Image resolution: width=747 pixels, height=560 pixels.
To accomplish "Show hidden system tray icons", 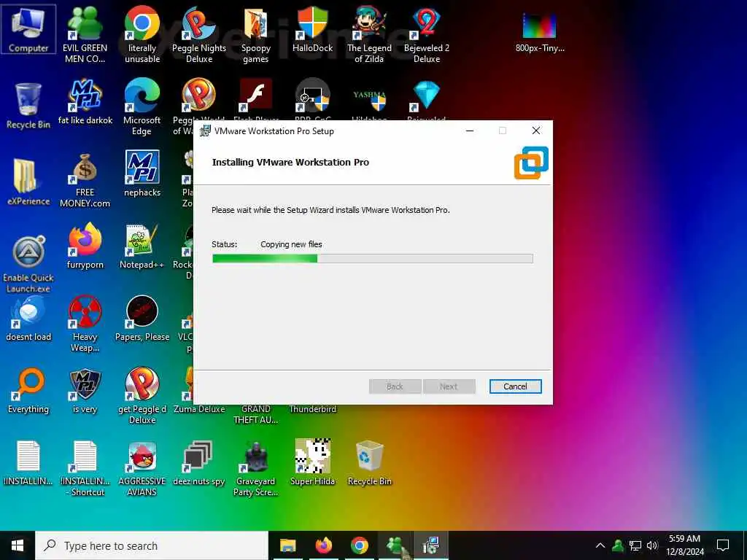I will [600, 545].
